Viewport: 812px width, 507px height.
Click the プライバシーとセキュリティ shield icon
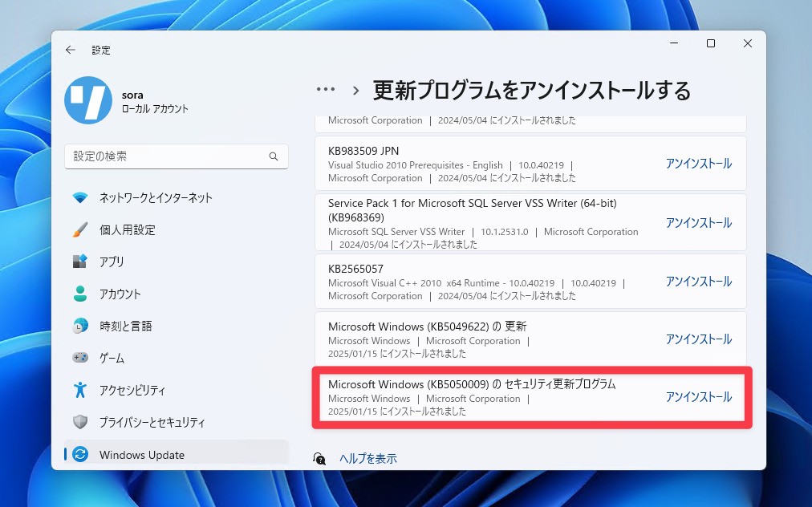[79, 421]
